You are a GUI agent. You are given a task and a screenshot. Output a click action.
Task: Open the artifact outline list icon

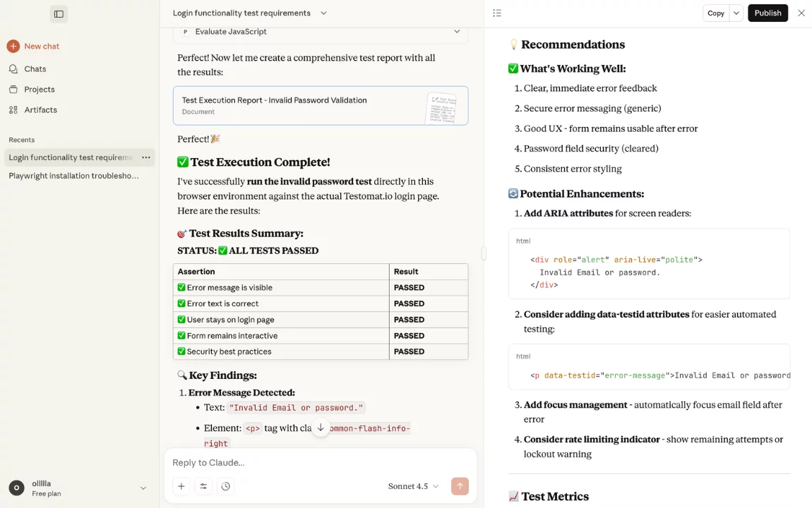click(497, 13)
